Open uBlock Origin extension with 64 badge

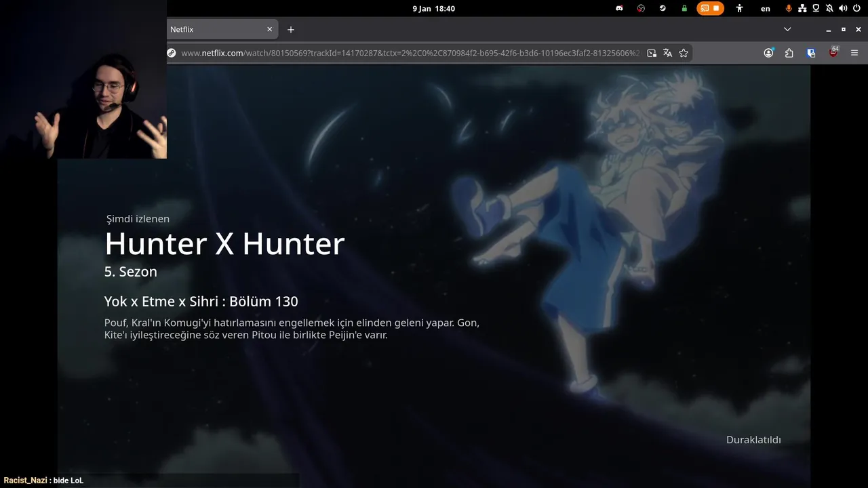[x=833, y=52]
